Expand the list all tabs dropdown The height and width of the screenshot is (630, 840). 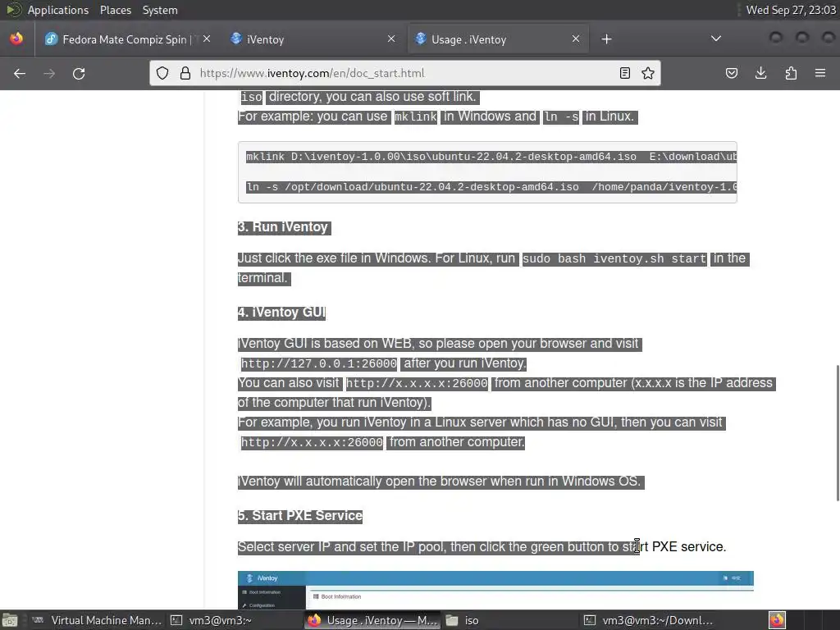click(x=715, y=39)
